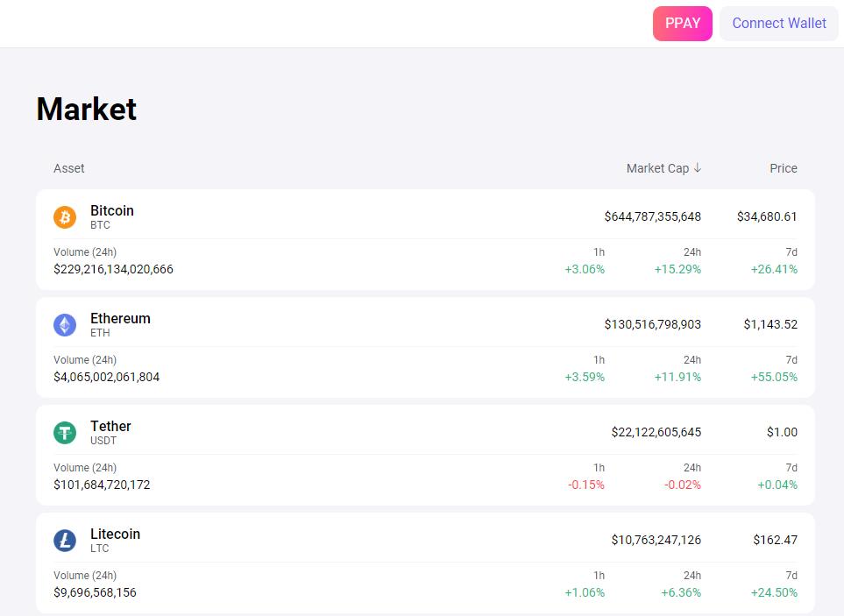Click the PPAY button
Screen dimensions: 844x616
tap(682, 24)
